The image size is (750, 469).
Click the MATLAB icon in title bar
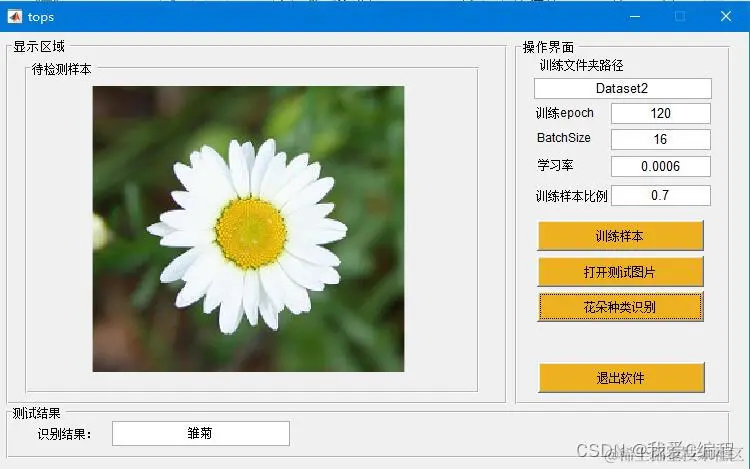pos(14,17)
